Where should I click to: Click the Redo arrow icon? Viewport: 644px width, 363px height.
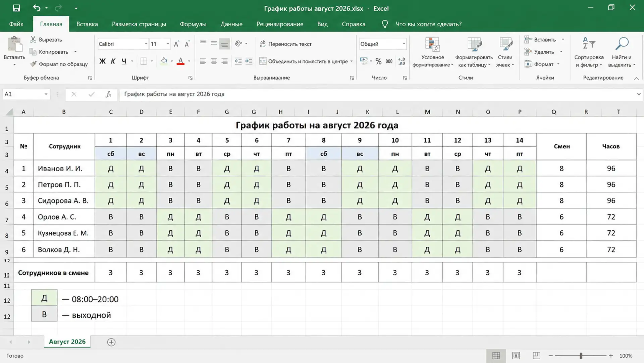(x=58, y=8)
